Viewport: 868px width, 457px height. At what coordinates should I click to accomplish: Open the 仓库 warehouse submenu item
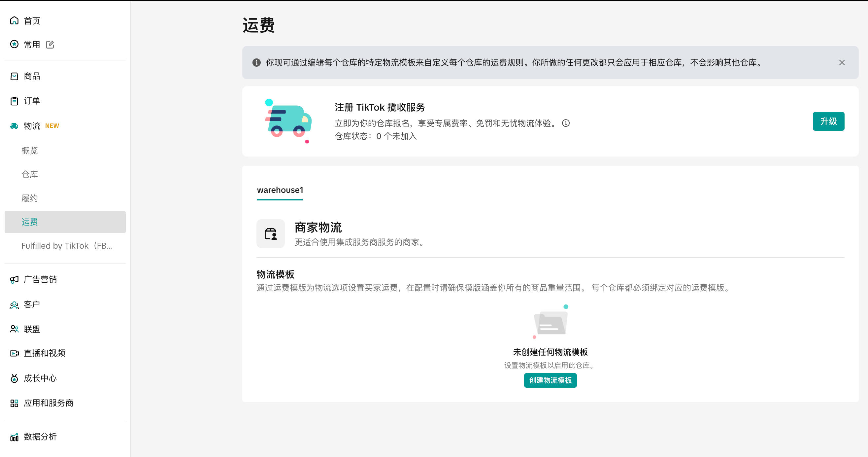(30, 174)
